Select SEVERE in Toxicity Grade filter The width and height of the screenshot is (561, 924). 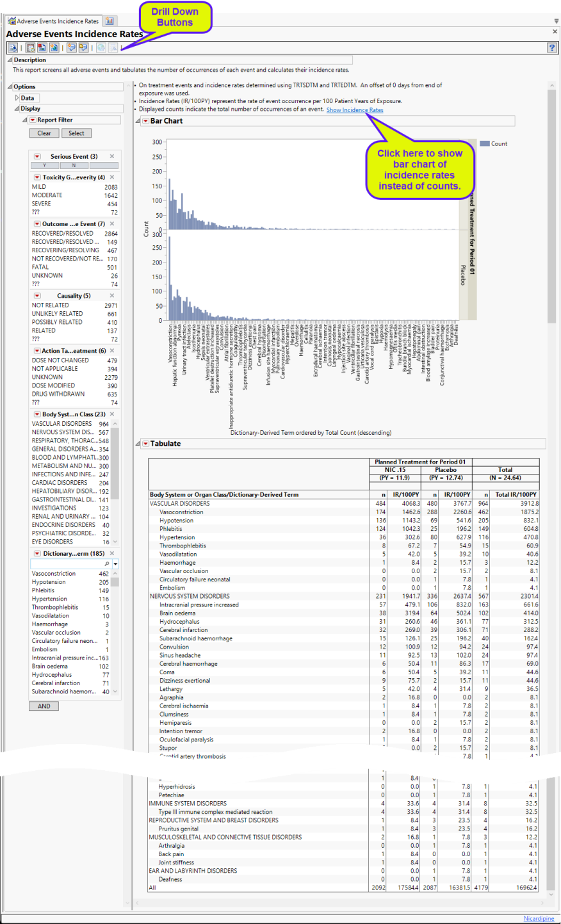tap(42, 204)
